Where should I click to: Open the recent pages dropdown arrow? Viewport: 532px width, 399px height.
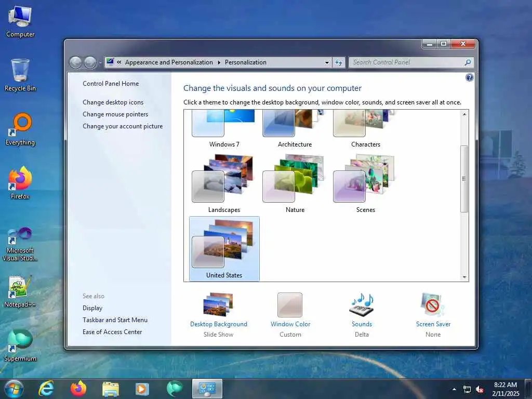click(100, 62)
